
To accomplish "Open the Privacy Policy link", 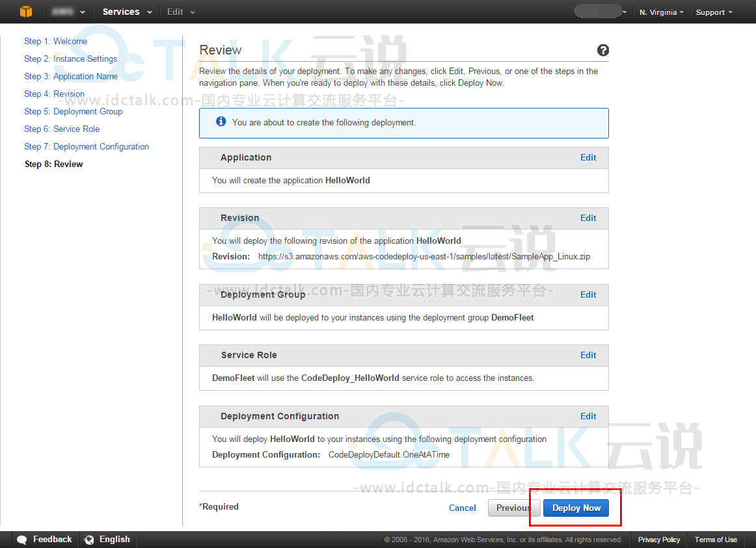I will [659, 540].
